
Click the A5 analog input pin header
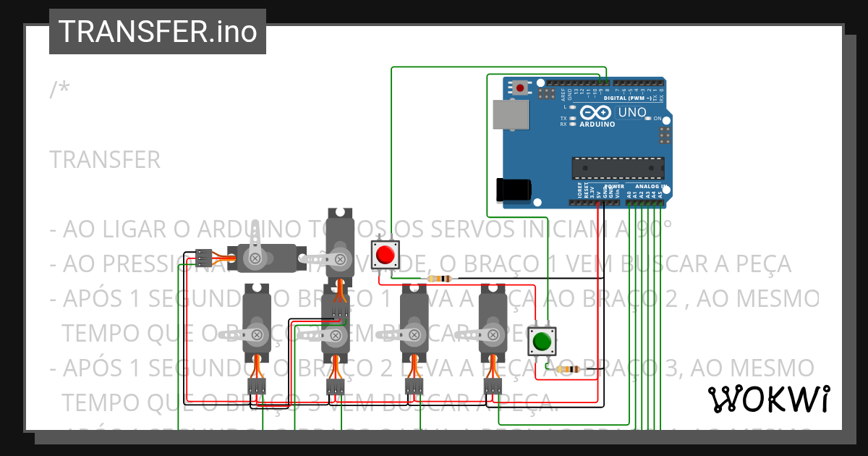[x=660, y=203]
